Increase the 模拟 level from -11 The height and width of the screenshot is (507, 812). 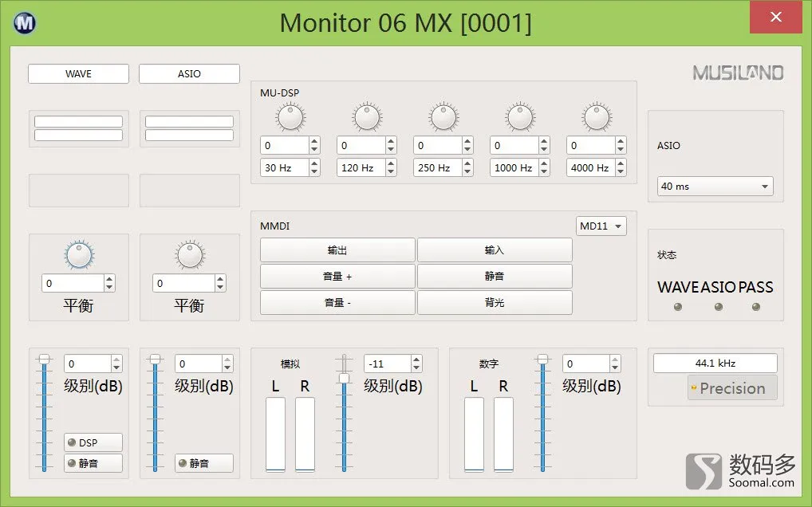coord(416,360)
